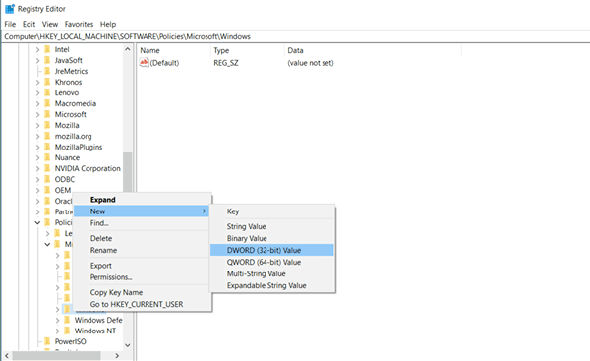The height and width of the screenshot is (361, 590).
Task: Select the MozillaPlugins folder icon
Action: tap(47, 147)
